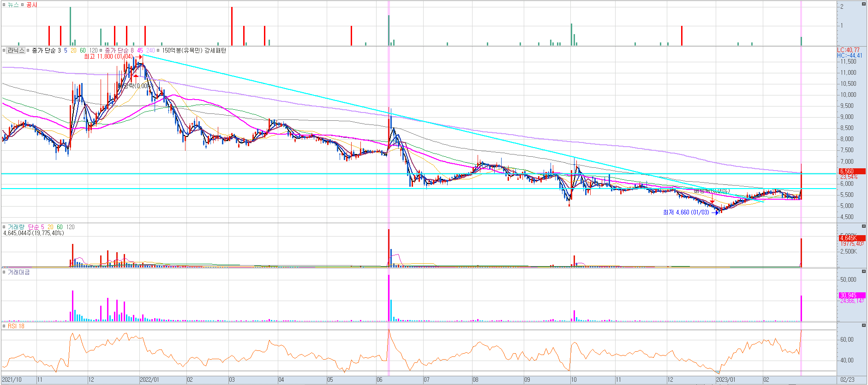Image resolution: width=868 pixels, height=385 pixels.
Task: Select the 거래대금 indicator label
Action: click(x=18, y=272)
